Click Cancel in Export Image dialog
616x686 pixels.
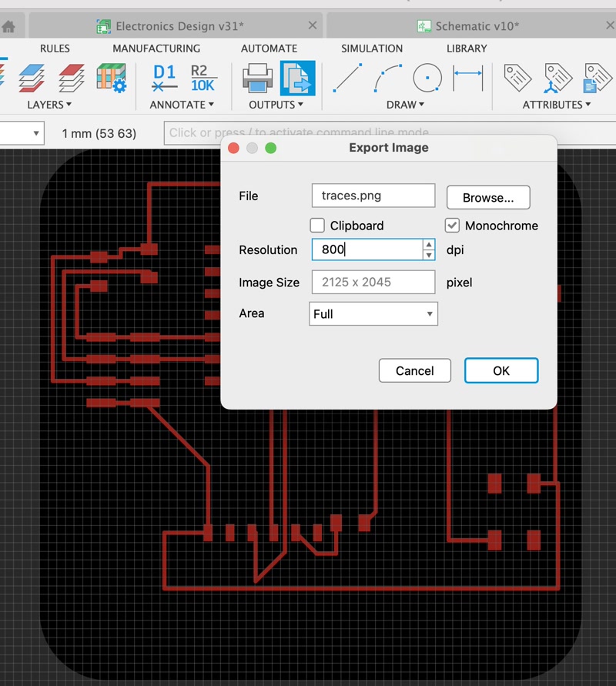(x=415, y=370)
